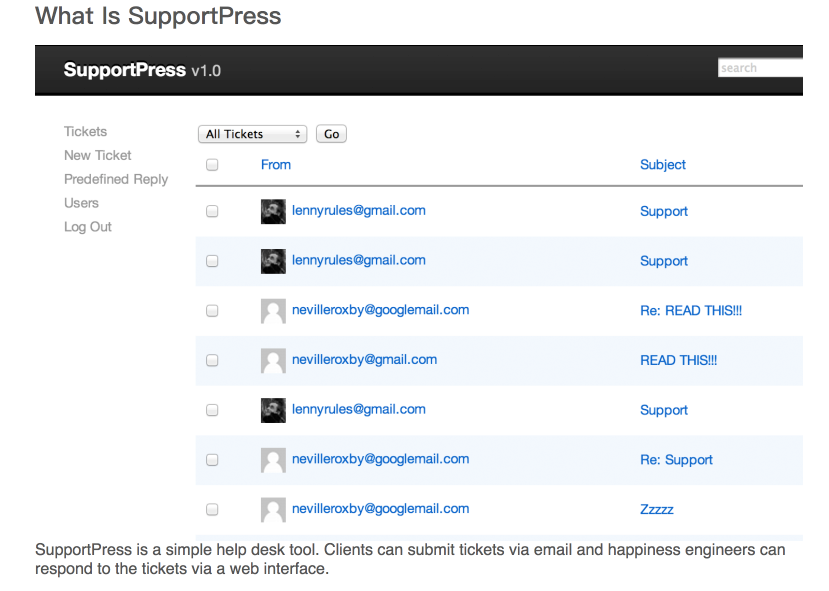Screen dimensions: 829x591
Task: Click the avatar in the 'Re: Support' row
Action: 273,460
